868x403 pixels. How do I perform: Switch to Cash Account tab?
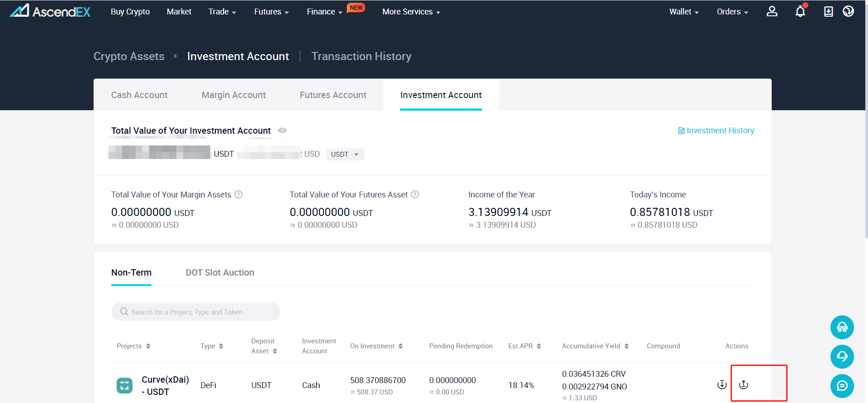(139, 95)
